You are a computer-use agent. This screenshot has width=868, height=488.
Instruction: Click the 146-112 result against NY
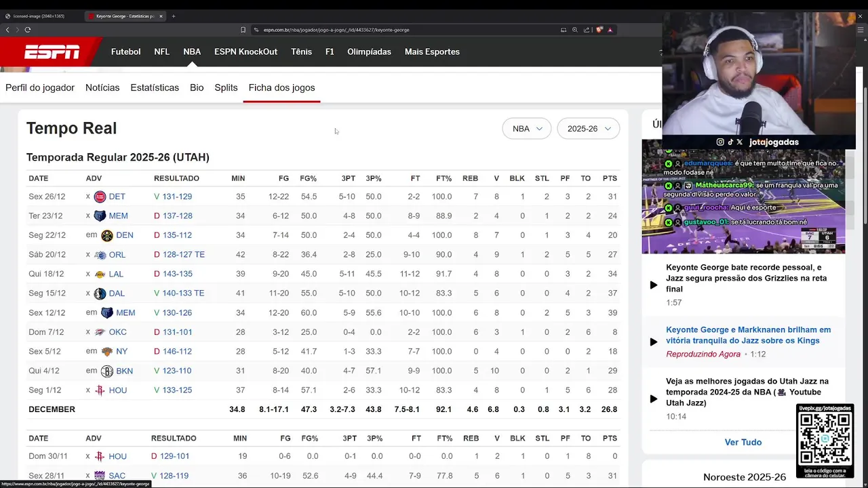(x=177, y=351)
